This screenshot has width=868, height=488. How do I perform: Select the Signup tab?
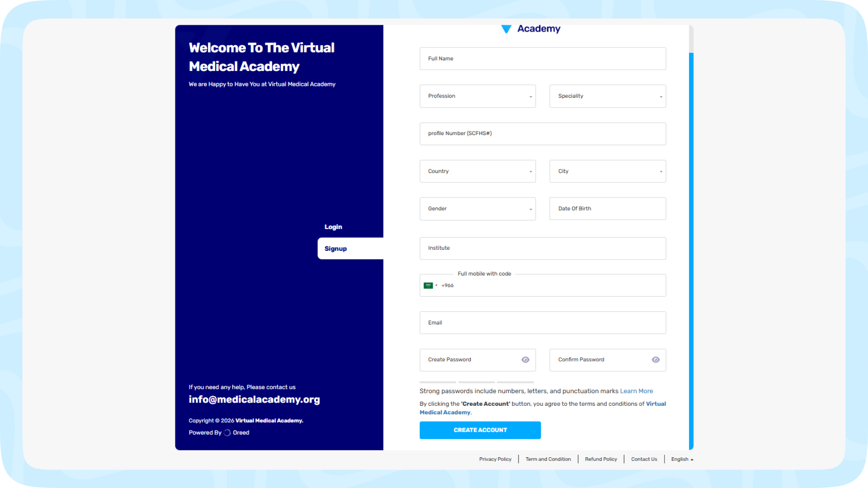(x=350, y=249)
